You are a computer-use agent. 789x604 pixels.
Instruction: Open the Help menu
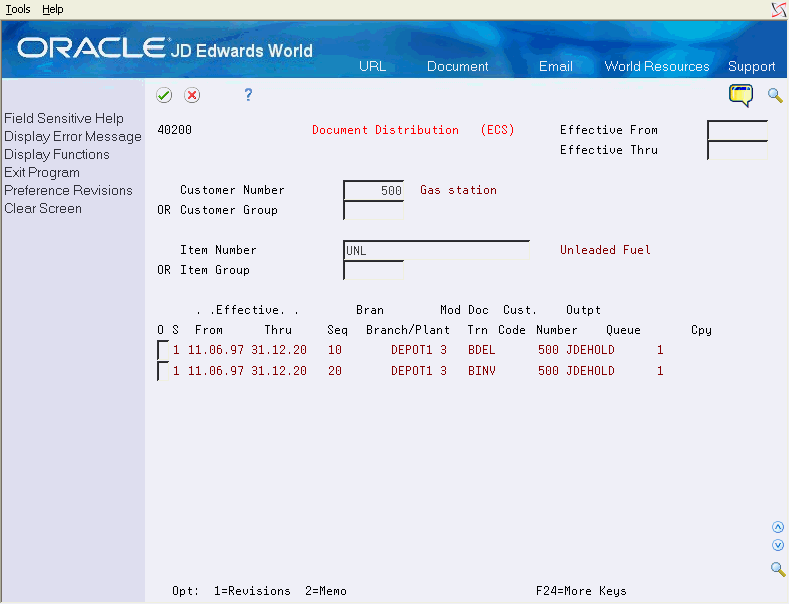pos(52,9)
